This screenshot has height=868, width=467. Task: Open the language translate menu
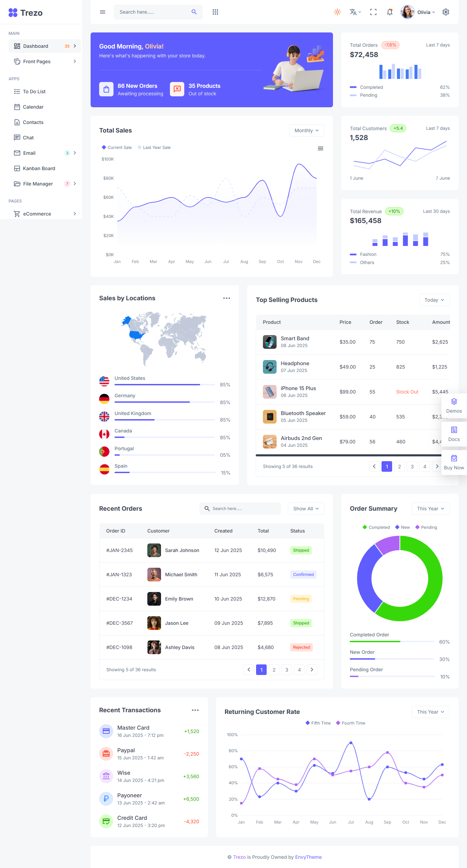pos(355,12)
